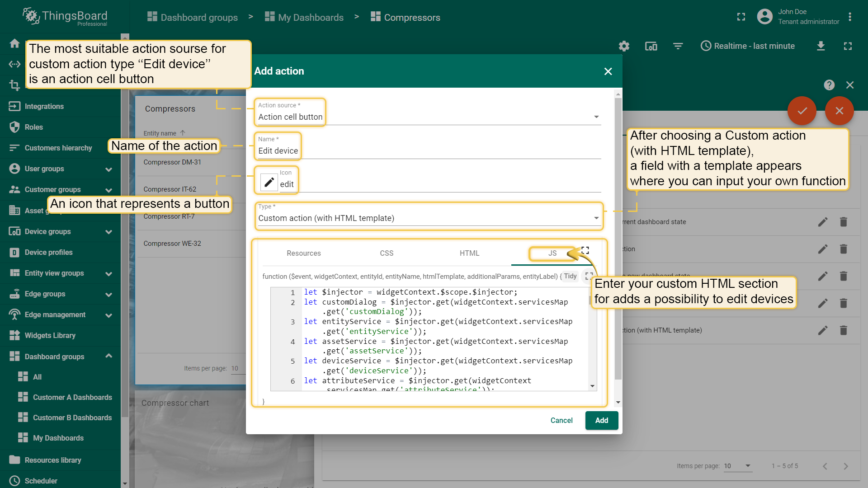
Task: Click the Icon text field
Action: point(440,184)
